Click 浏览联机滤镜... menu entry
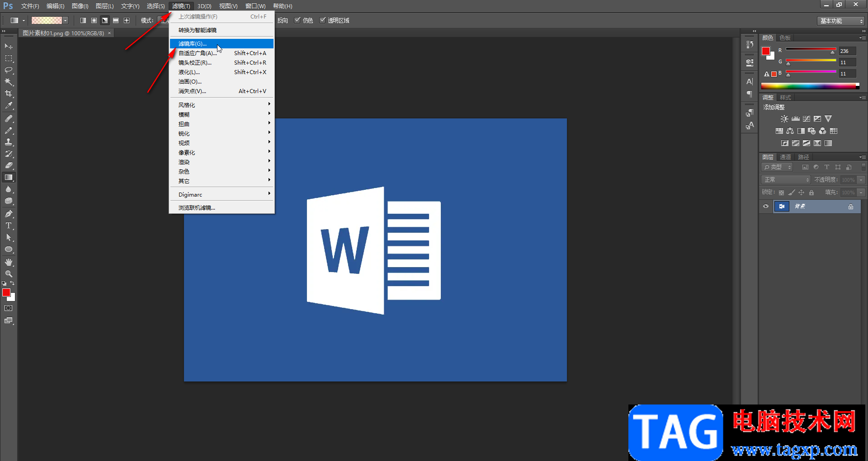The width and height of the screenshot is (868, 461). point(197,208)
